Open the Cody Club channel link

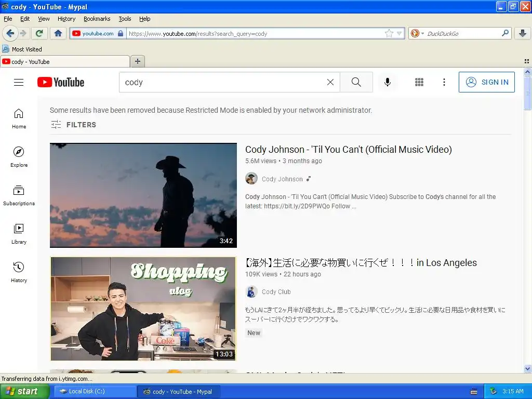(276, 292)
